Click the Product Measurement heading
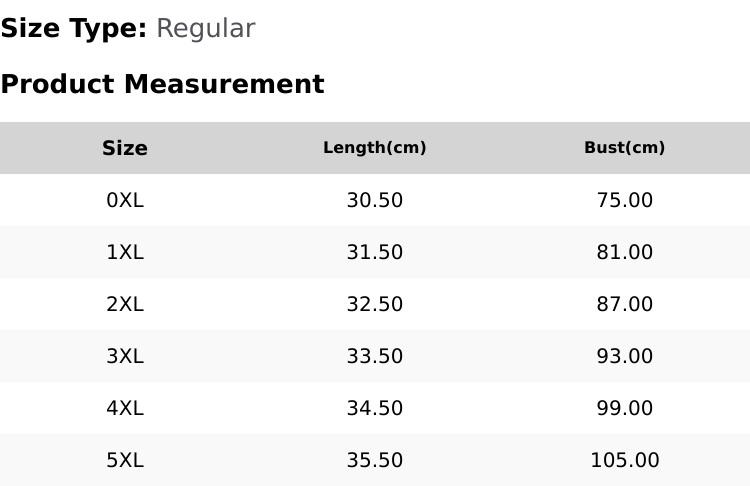 pos(163,84)
